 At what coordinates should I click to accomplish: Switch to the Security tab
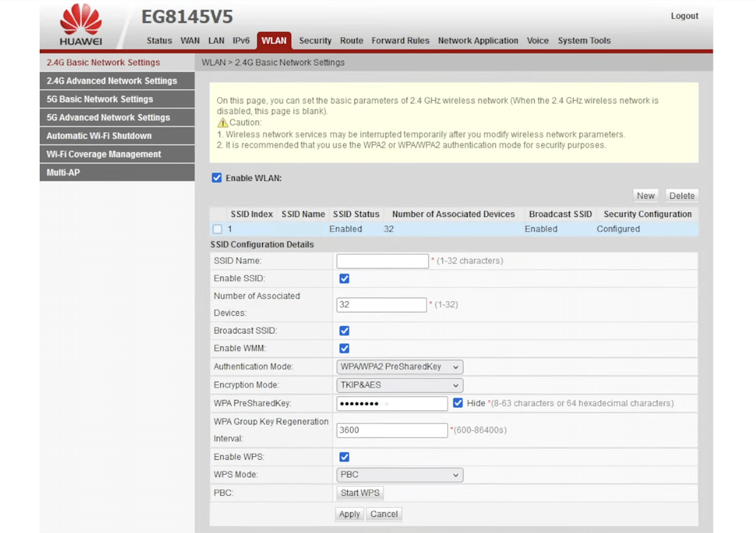click(x=315, y=41)
